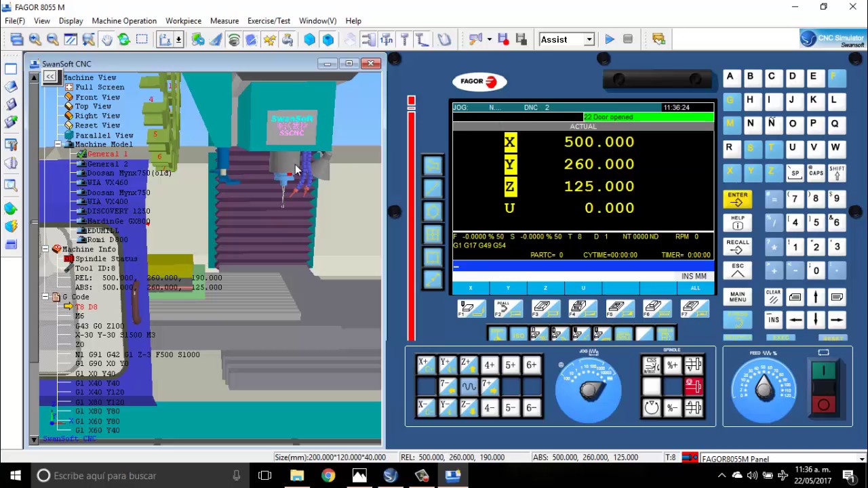Click the spindle %+ override key

coord(672,365)
